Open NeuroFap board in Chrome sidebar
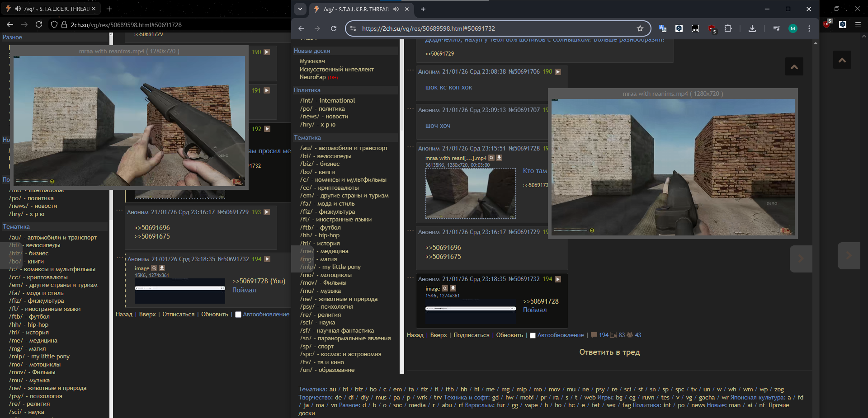This screenshot has height=418, width=868. click(x=312, y=77)
